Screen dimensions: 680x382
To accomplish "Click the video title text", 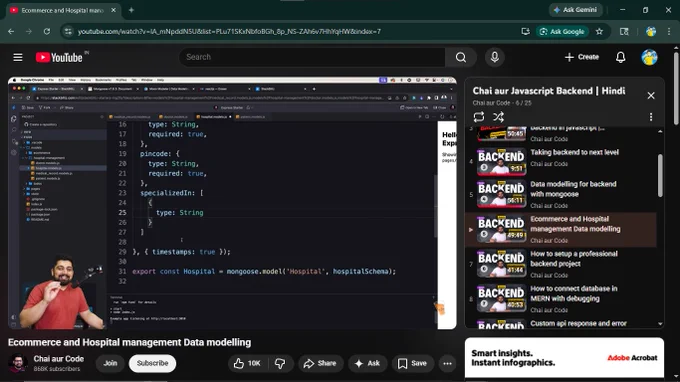I will pos(129,342).
